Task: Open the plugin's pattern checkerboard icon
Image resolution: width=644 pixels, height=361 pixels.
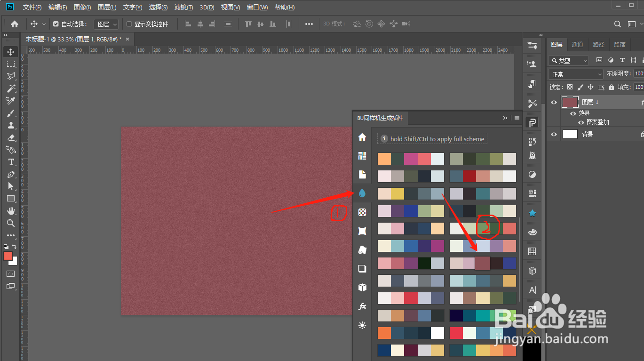Action: pos(362,212)
